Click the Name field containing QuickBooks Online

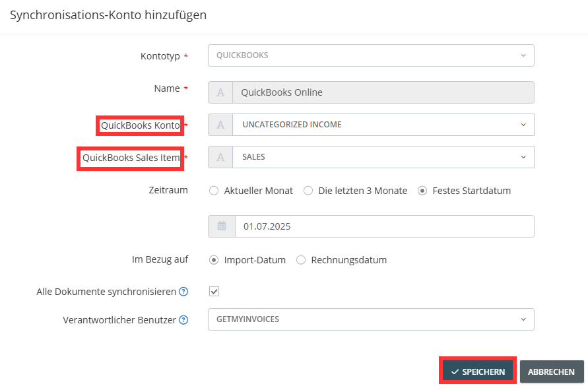pos(383,92)
